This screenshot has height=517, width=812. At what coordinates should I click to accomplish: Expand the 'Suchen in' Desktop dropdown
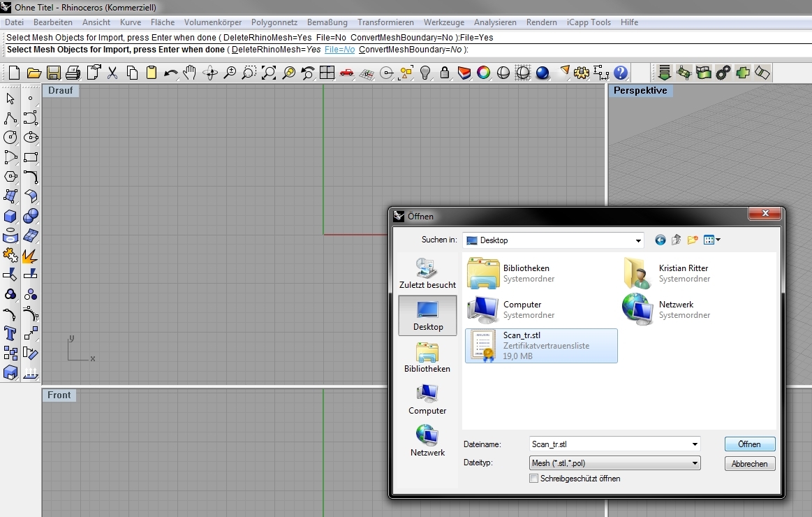(638, 240)
